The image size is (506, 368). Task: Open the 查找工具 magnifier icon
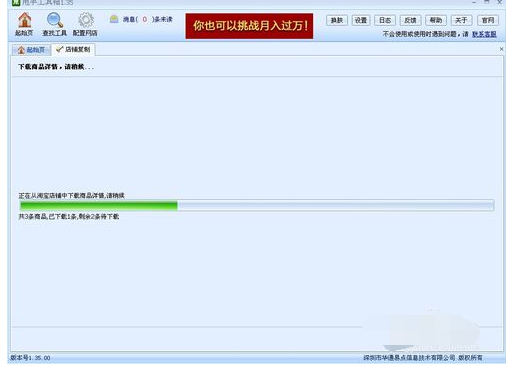[55, 24]
